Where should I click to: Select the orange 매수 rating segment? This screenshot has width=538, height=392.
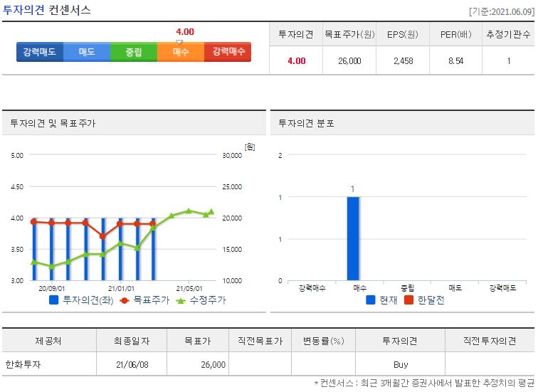(x=181, y=52)
